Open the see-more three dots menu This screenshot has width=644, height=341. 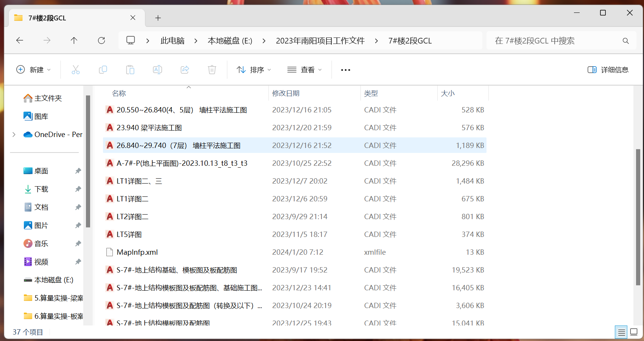(346, 70)
